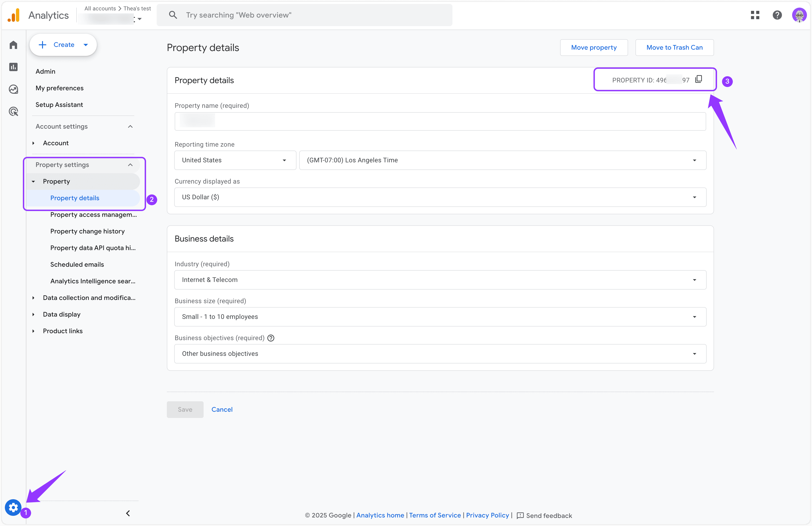Click the account profile avatar
Viewport: 812px width, 526px height.
[x=799, y=15]
